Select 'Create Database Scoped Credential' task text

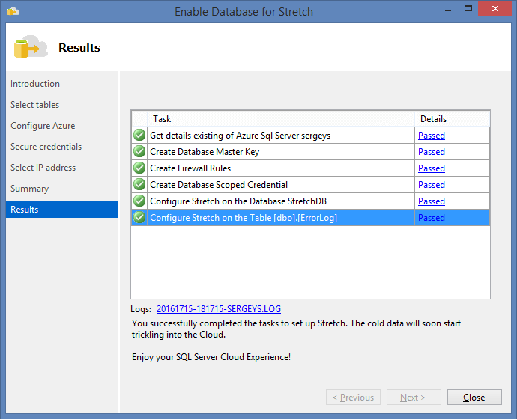(x=219, y=185)
